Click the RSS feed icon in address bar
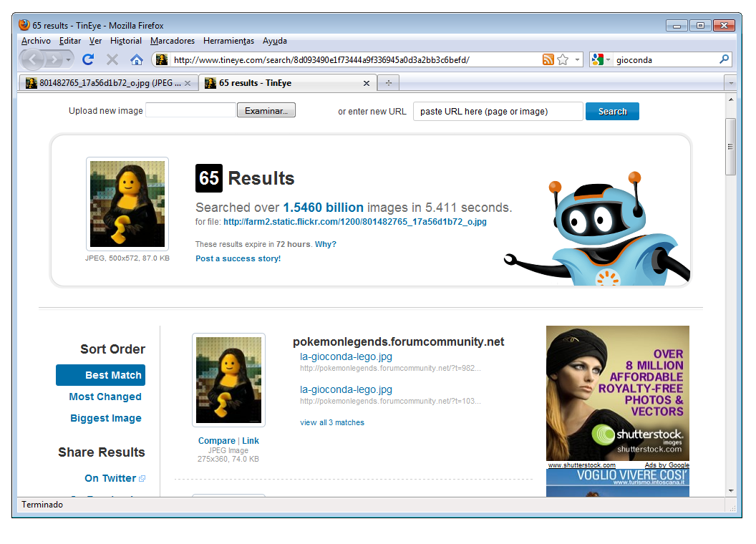Viewport: 756px width, 544px height. (548, 59)
